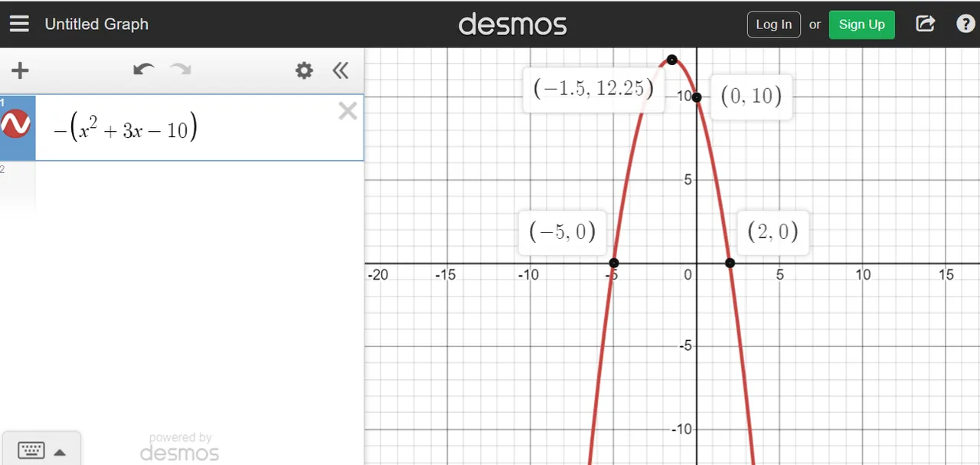The image size is (980, 465).
Task: Click the (−5, 0) coordinate label
Action: tap(562, 231)
